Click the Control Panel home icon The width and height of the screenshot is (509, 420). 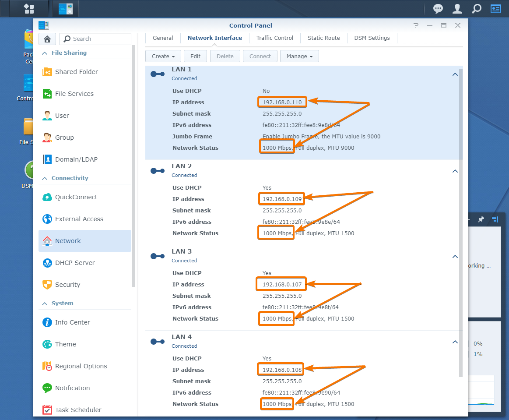coord(47,39)
